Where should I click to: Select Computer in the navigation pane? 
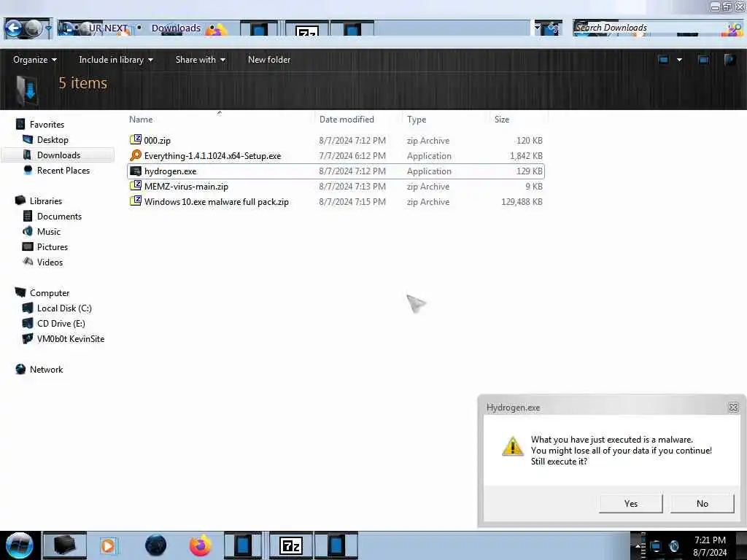coord(50,292)
